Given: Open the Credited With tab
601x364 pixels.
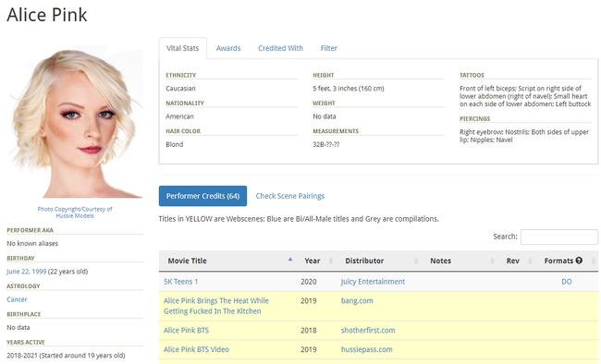Looking at the screenshot, I should click(280, 48).
